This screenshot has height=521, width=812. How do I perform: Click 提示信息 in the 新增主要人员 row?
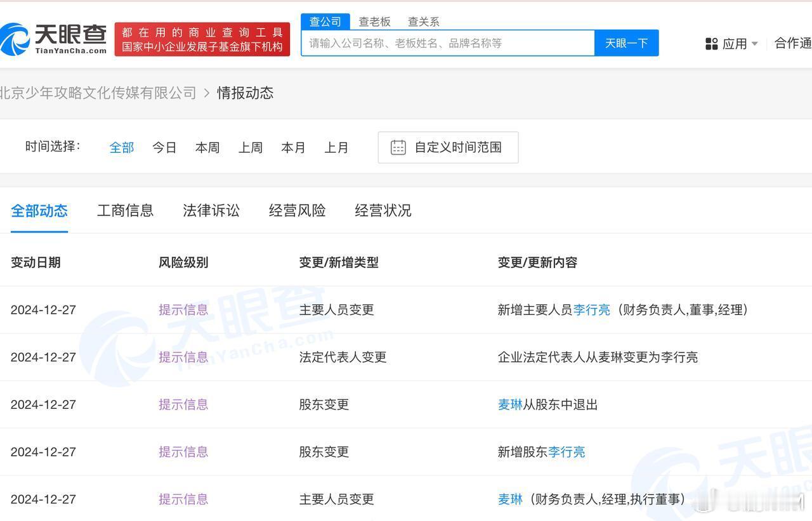183,310
